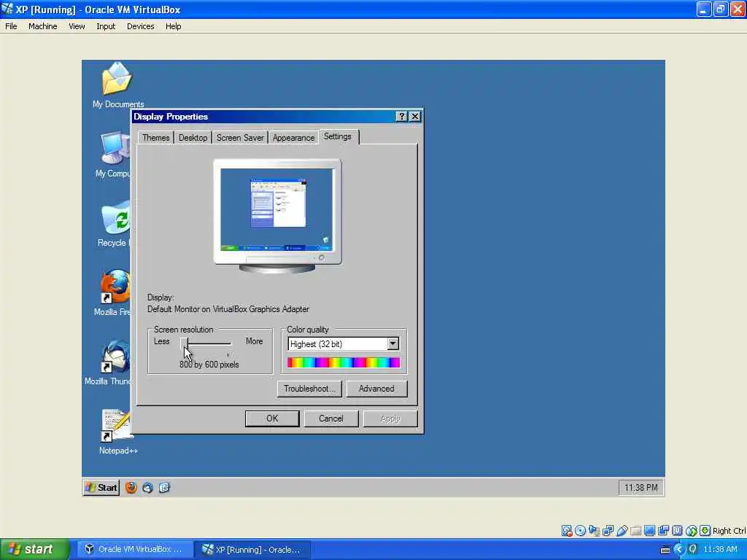Click the hard disk activity indicator icon
Image resolution: width=747 pixels, height=560 pixels.
pyautogui.click(x=566, y=531)
